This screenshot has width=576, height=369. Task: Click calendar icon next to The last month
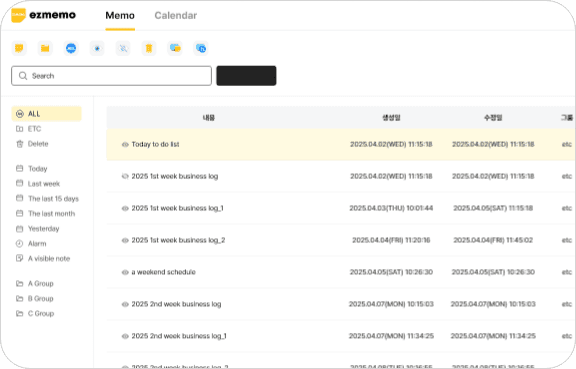click(19, 214)
